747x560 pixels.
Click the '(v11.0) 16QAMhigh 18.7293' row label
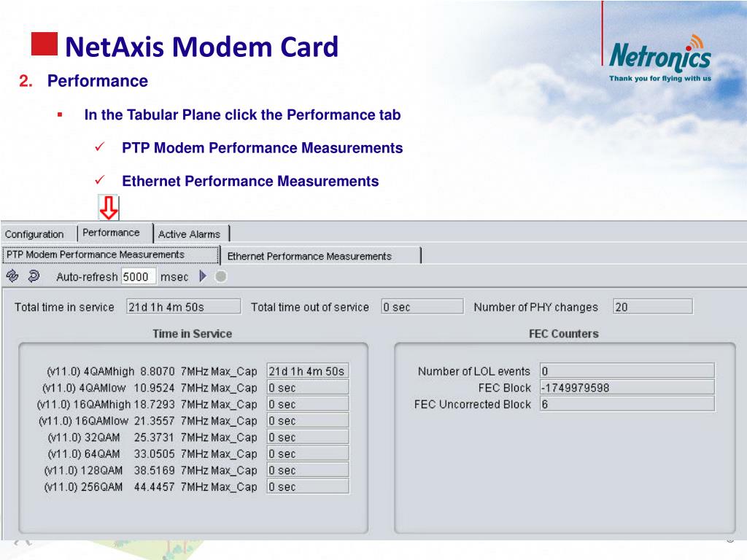147,404
